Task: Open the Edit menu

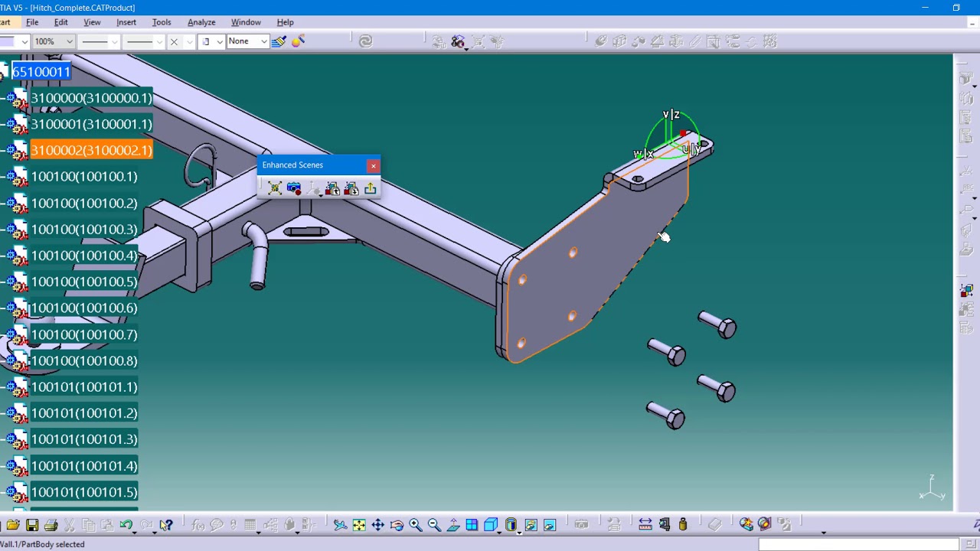Action: 60,22
